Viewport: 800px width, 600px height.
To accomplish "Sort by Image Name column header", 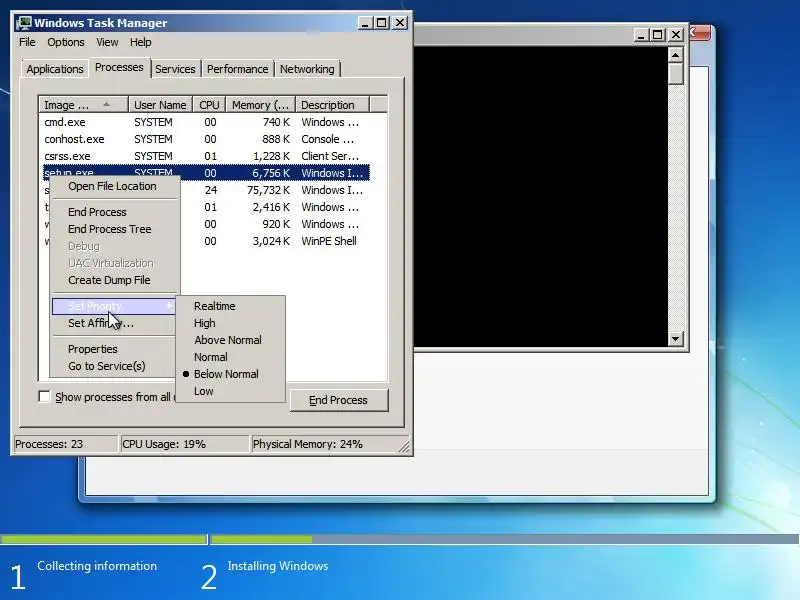I will 83,105.
